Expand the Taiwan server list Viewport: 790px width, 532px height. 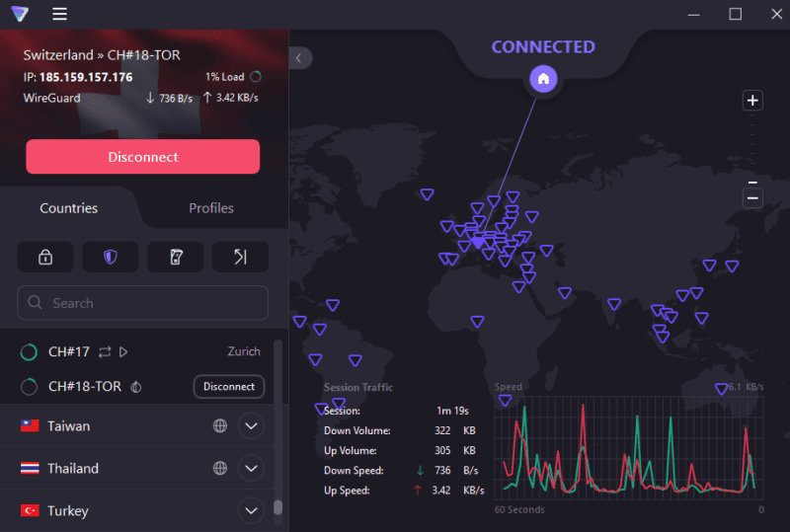pos(251,425)
